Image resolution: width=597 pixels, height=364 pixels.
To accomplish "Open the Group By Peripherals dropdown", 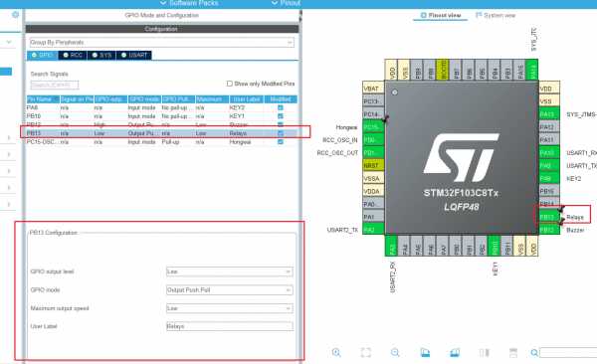I will pyautogui.click(x=162, y=42).
